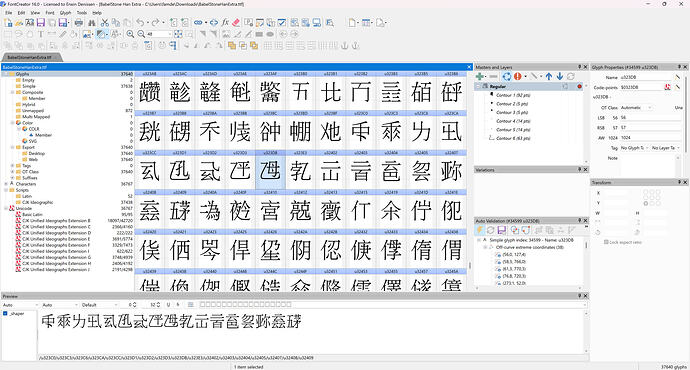Open the Help menu

click(97, 13)
